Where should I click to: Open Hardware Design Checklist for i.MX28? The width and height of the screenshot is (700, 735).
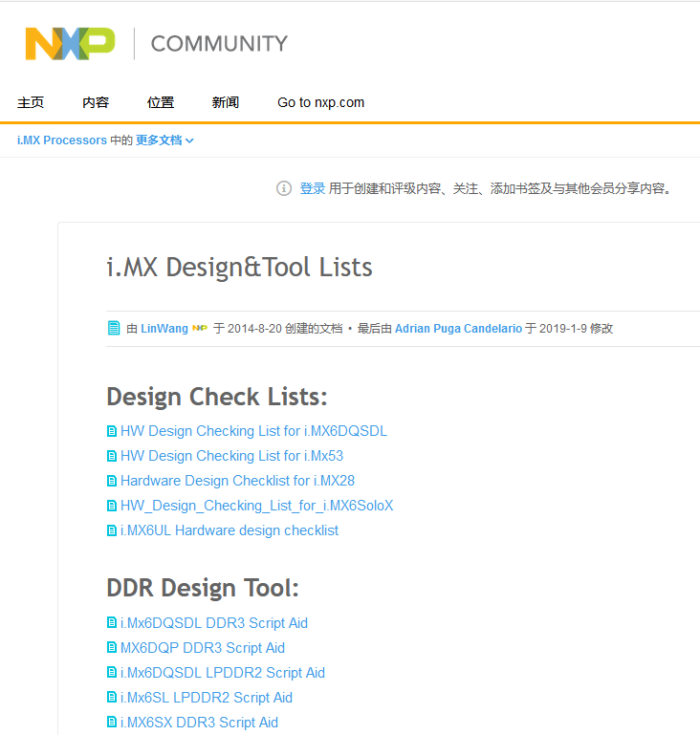tap(237, 481)
